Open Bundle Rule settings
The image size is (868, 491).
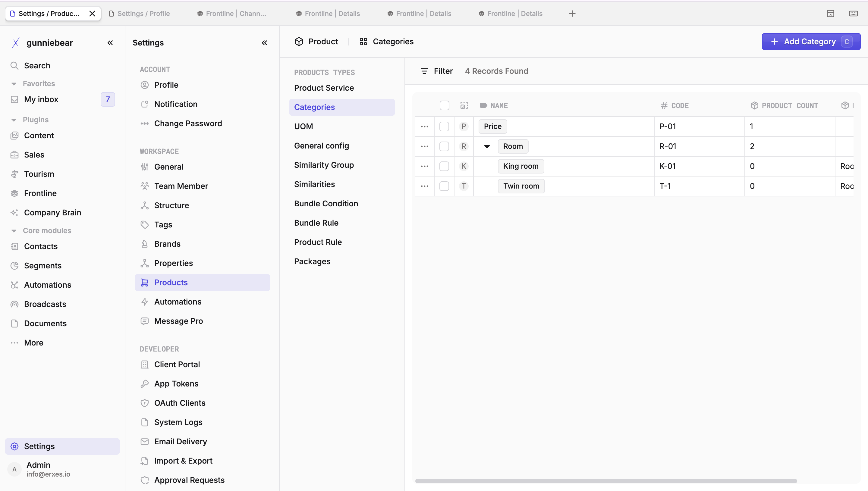(342, 223)
